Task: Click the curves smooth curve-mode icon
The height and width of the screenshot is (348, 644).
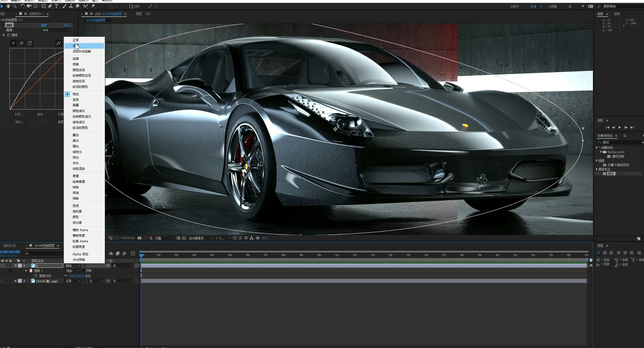Action: click(58, 43)
